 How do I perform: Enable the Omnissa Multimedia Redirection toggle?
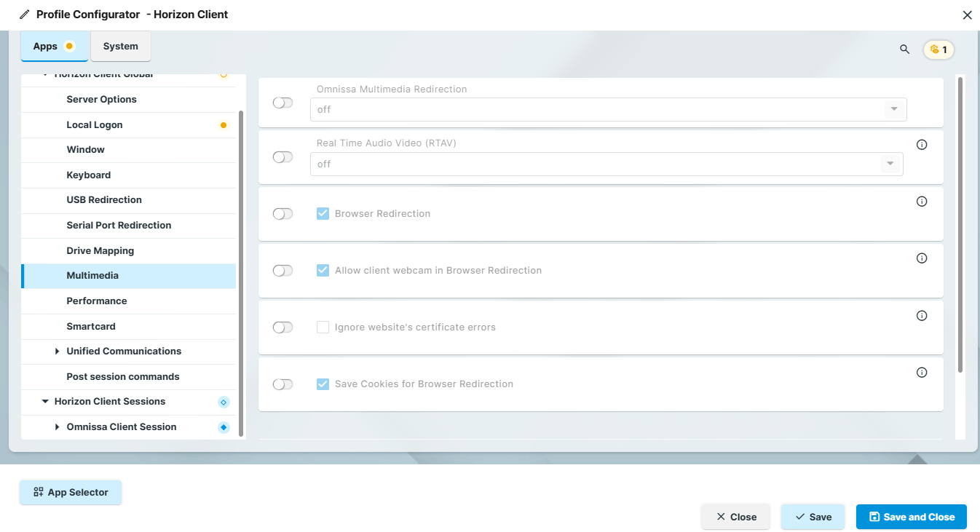(282, 103)
